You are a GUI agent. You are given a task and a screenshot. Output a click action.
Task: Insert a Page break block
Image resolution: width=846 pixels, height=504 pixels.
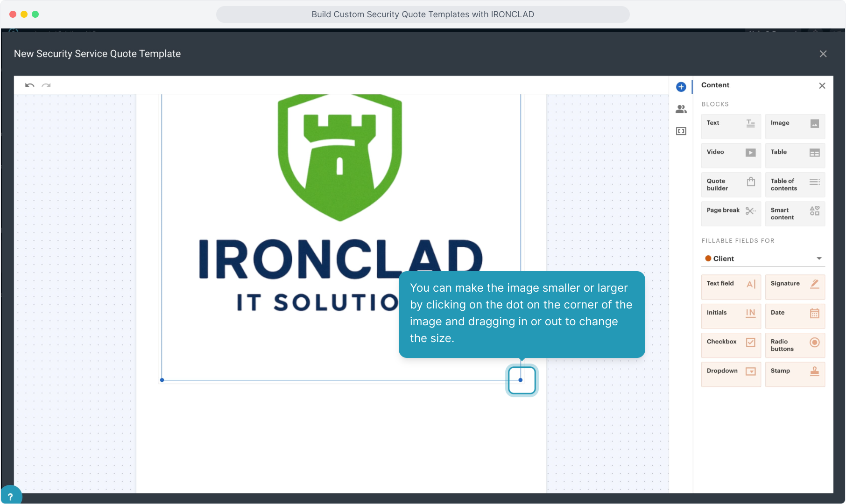click(731, 213)
